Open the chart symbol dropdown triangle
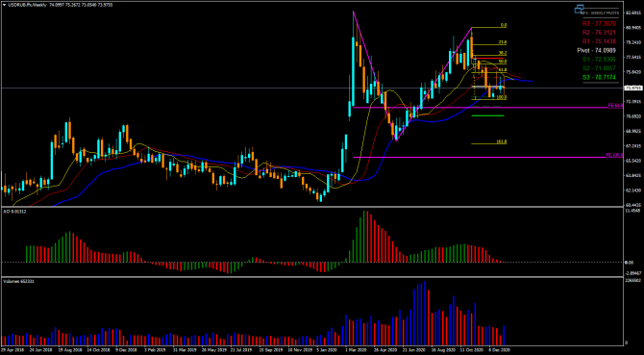Screen dimensions: 644x355 coord(4,5)
